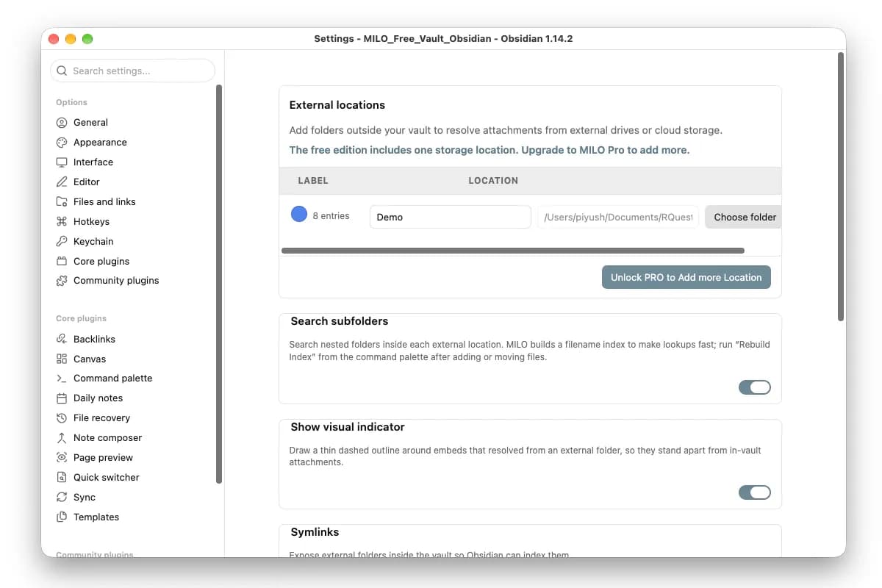Click the Choose folder button
This screenshot has width=882, height=588.
coord(743,217)
